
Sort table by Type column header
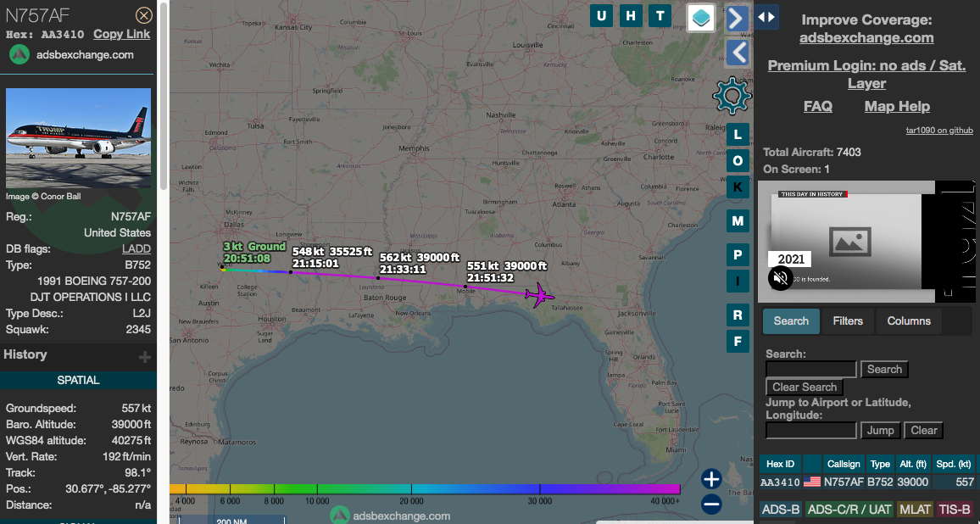pyautogui.click(x=880, y=464)
